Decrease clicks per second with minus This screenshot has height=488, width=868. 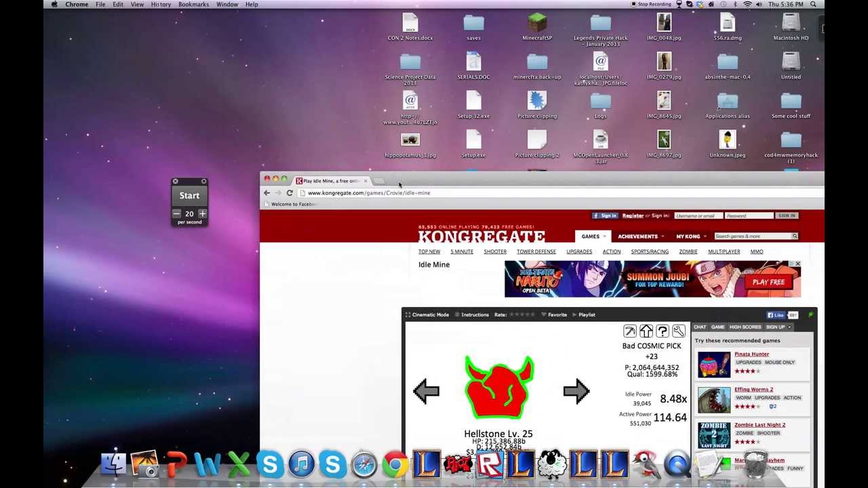click(177, 213)
